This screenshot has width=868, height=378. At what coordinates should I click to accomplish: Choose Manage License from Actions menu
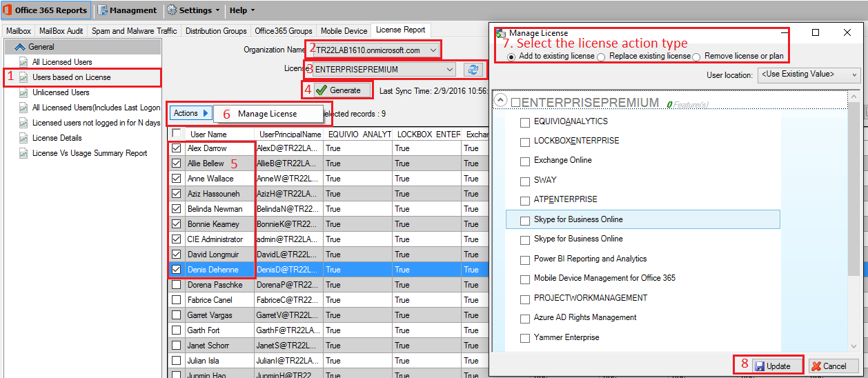(x=267, y=114)
